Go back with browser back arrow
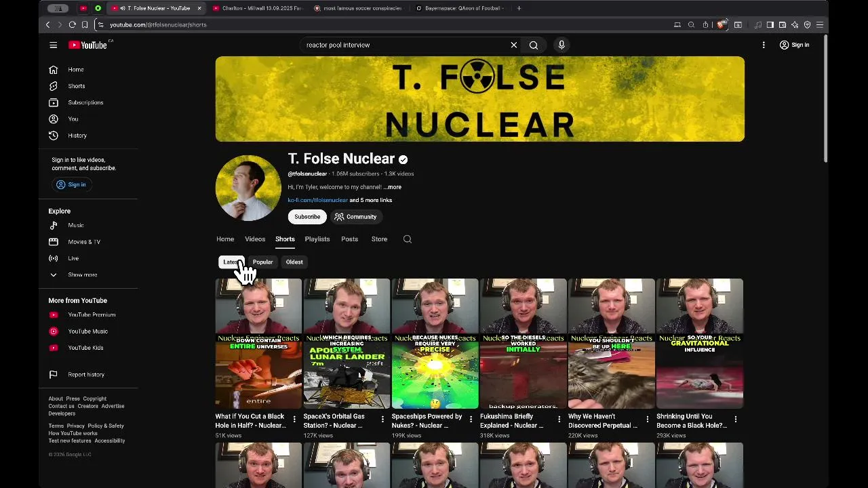 click(47, 24)
